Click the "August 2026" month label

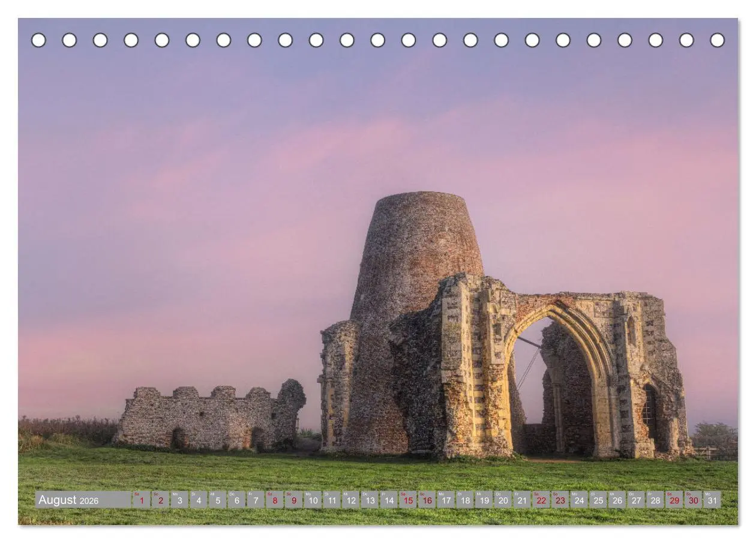tap(68, 500)
